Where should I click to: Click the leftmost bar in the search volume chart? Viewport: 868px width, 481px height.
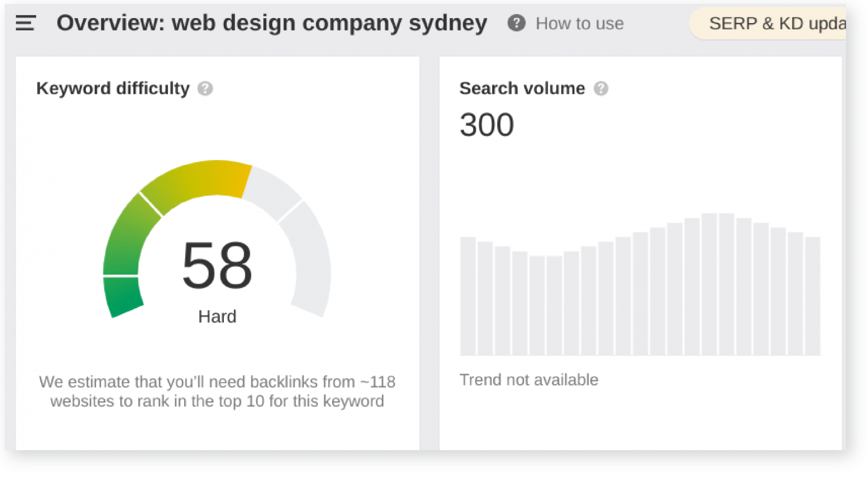(x=468, y=296)
